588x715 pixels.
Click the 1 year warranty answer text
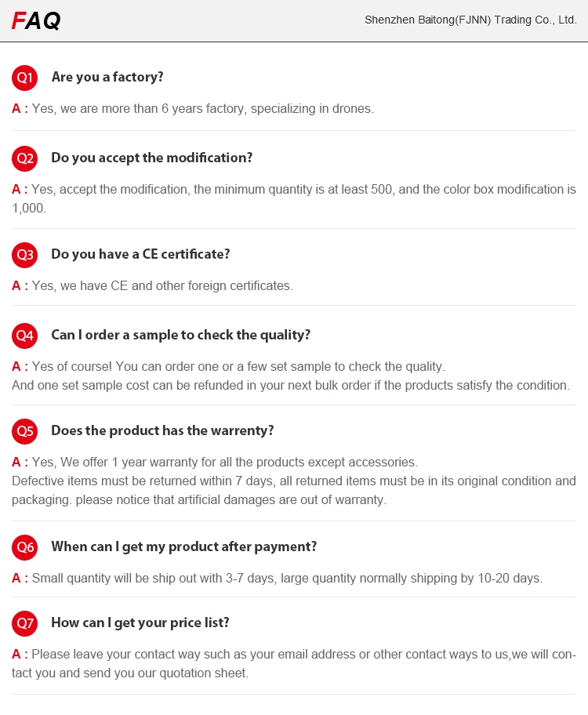click(224, 462)
